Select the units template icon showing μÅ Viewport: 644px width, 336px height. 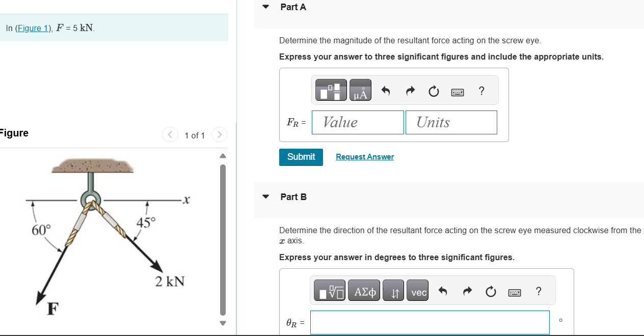(360, 90)
